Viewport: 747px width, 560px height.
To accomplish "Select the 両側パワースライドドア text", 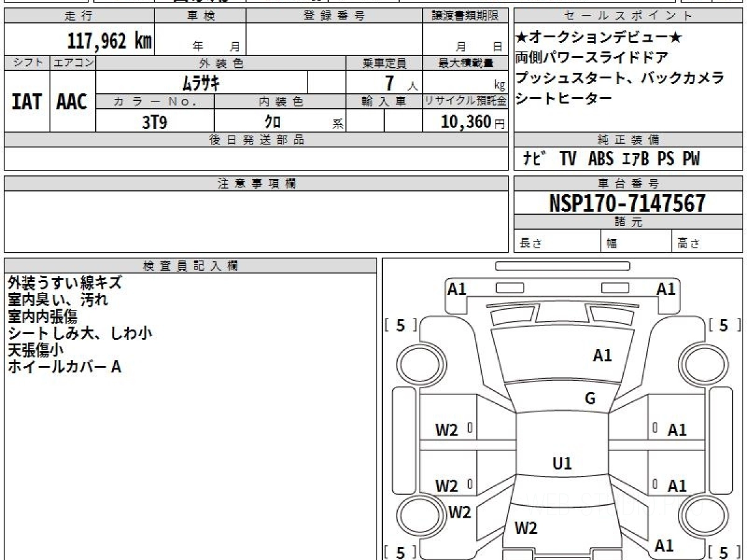I will [x=592, y=58].
